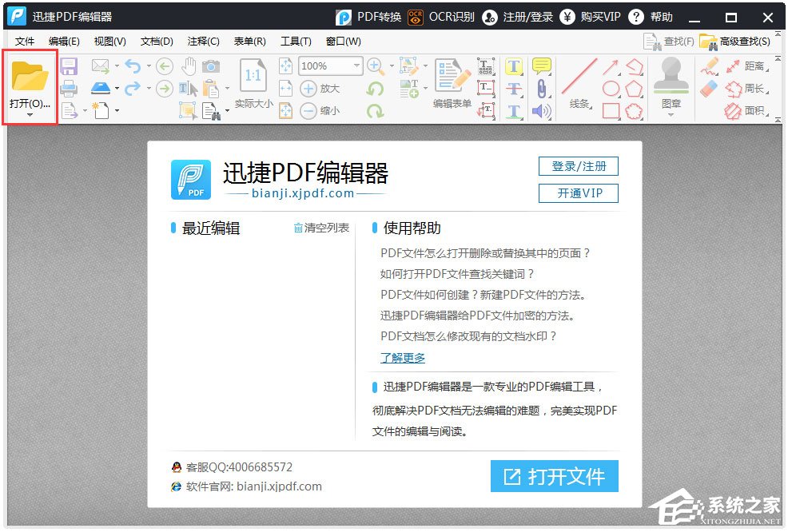Select the rectangle shape annotation tool
The width and height of the screenshot is (788, 532).
coord(611,109)
